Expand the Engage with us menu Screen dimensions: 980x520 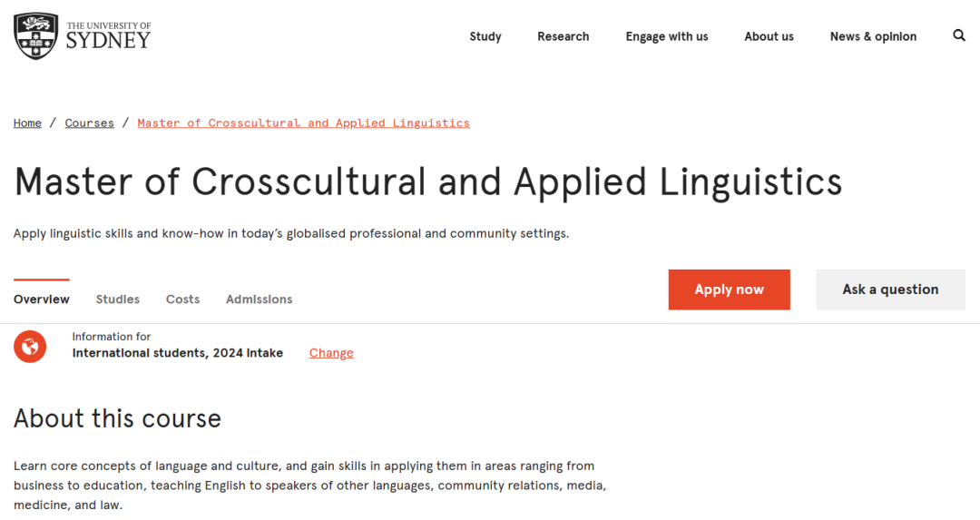[x=667, y=37]
